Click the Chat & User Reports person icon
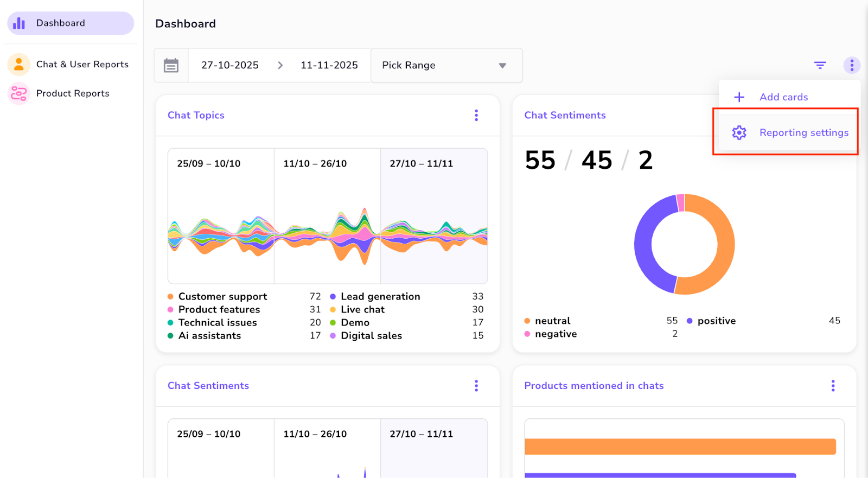The width and height of the screenshot is (868, 478). 19,65
